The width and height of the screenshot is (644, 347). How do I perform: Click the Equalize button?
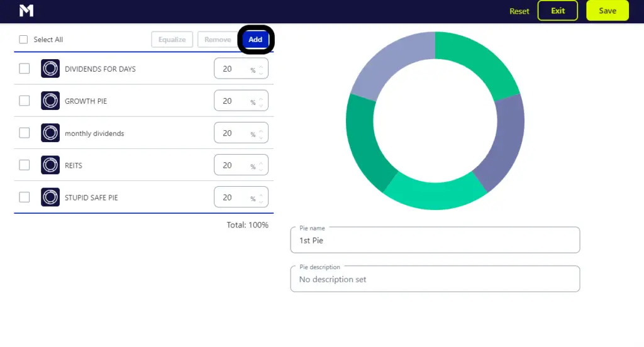172,40
